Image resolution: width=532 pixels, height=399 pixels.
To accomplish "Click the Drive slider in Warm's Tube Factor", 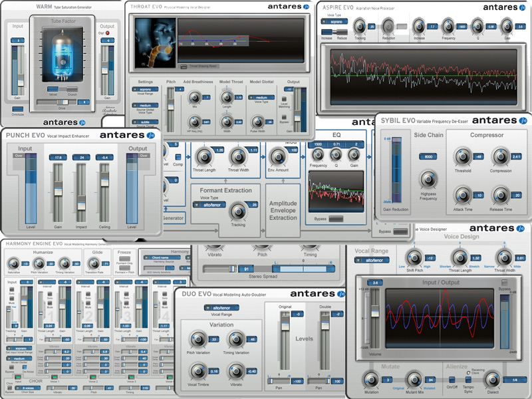I will (57, 102).
